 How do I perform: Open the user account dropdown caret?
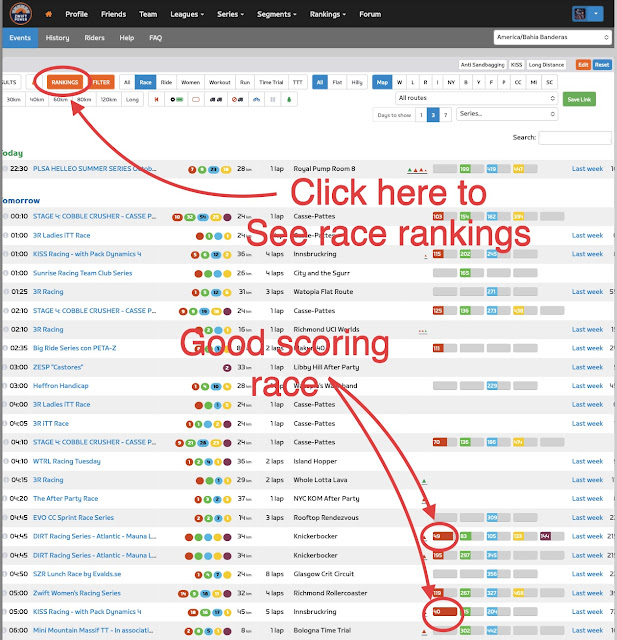click(595, 14)
